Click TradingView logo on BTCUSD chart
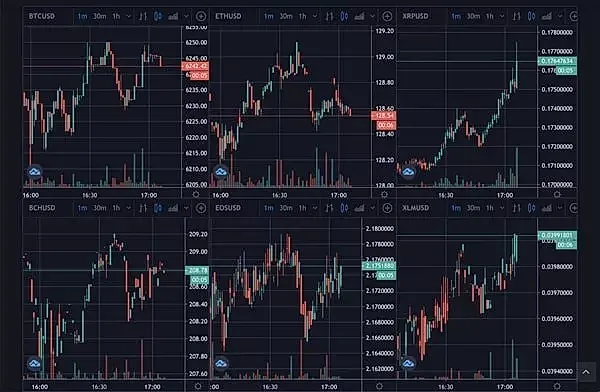 [x=35, y=172]
